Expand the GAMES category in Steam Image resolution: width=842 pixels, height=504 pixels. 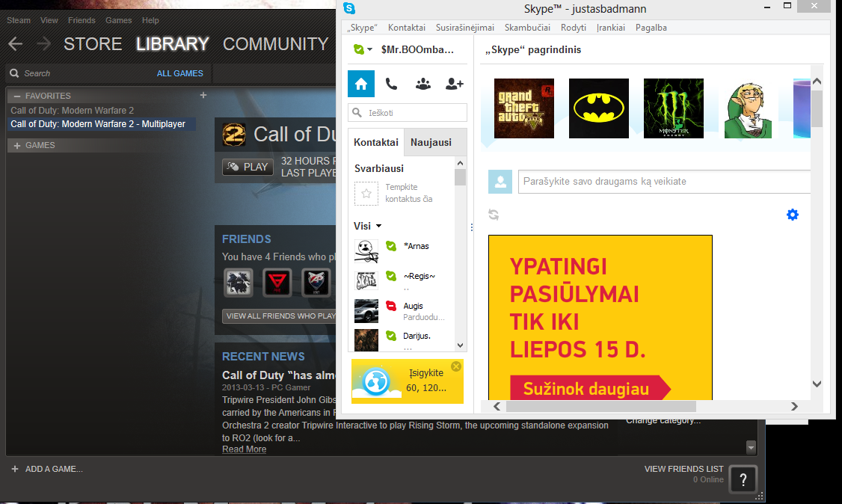[17, 146]
